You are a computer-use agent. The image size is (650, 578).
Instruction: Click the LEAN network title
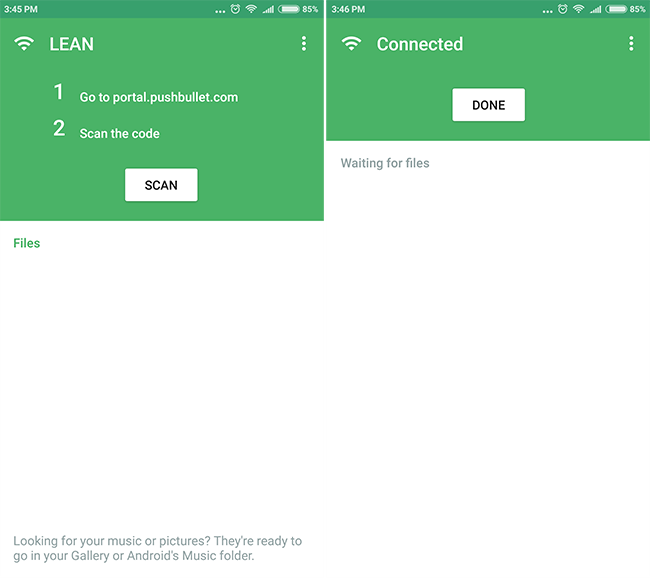[x=71, y=44]
